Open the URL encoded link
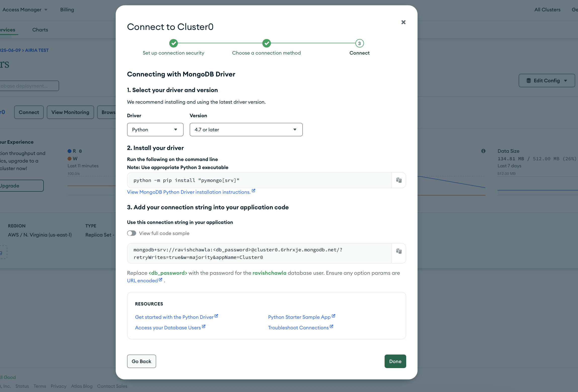This screenshot has width=578, height=392. coord(142,281)
